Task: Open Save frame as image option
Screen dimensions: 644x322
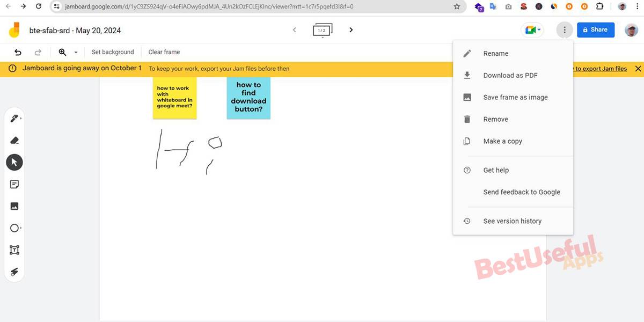Action: pyautogui.click(x=515, y=97)
